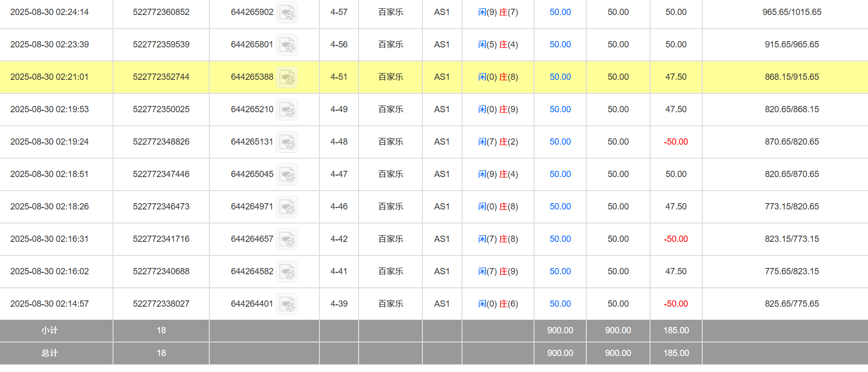Click the 小计 subtotal row label
This screenshot has width=868, height=372.
49,330
